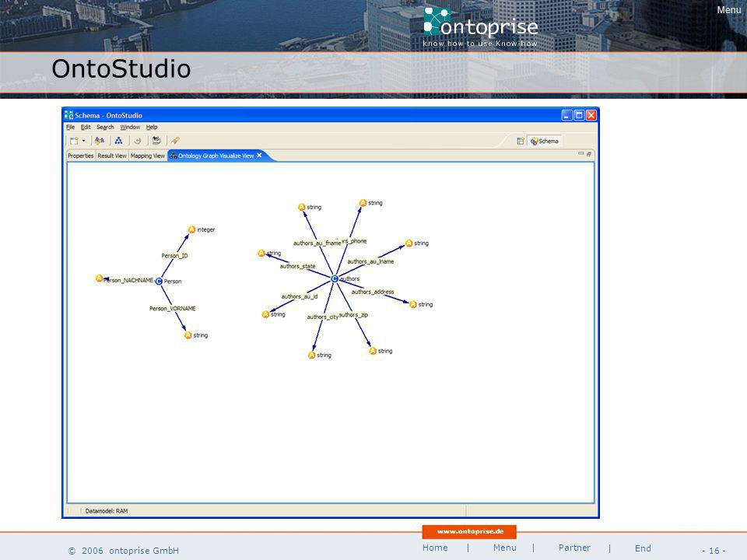Click the ontology hierarchy toolbar icon
The image size is (747, 560).
pyautogui.click(x=118, y=141)
